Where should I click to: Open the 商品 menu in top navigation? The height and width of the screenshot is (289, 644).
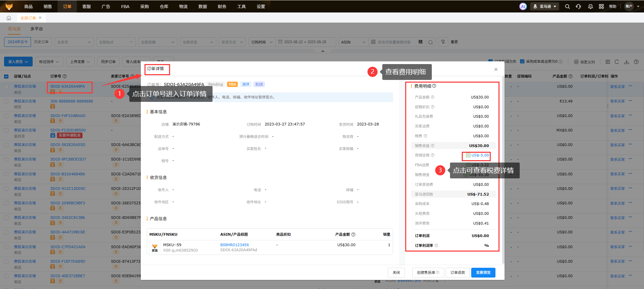coord(29,6)
